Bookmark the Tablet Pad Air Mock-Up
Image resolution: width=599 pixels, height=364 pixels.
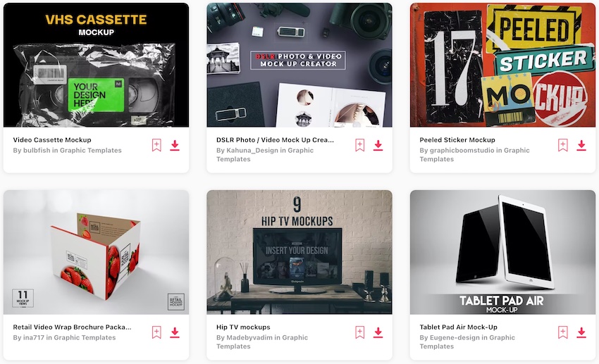(x=563, y=332)
